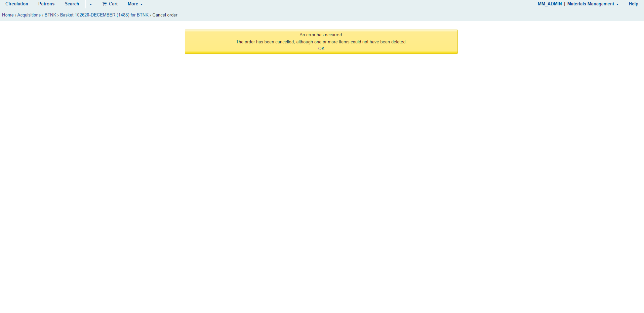This screenshot has height=313, width=644.
Task: Navigate to Home in the breadcrumb
Action: click(x=8, y=15)
